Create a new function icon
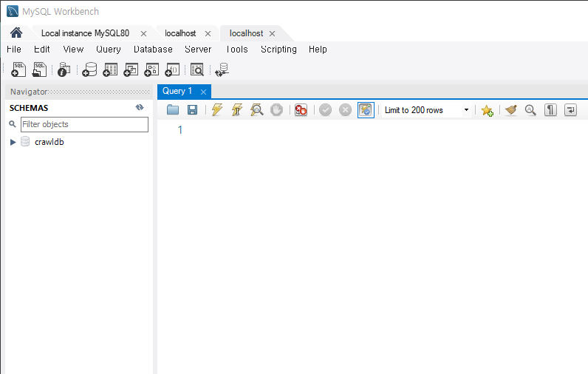The image size is (588, 374). pos(173,69)
